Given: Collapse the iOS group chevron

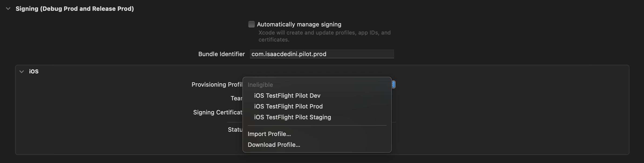Looking at the screenshot, I should coord(22,72).
